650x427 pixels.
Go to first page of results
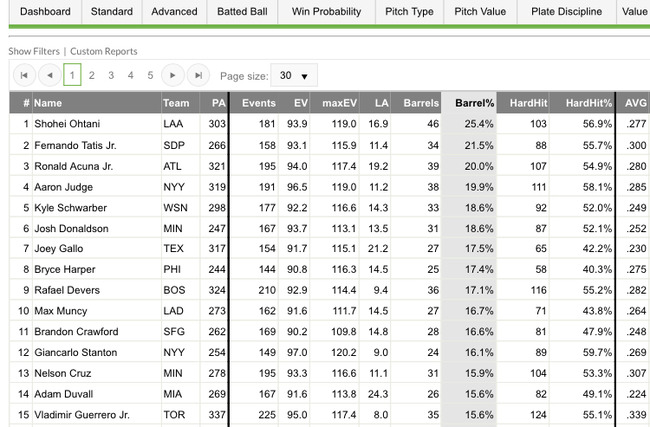point(23,75)
